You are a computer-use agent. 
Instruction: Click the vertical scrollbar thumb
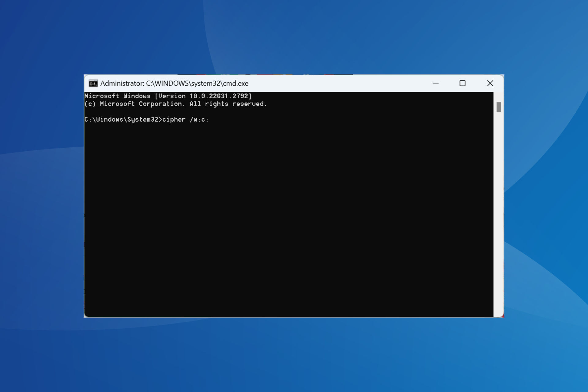click(x=499, y=107)
